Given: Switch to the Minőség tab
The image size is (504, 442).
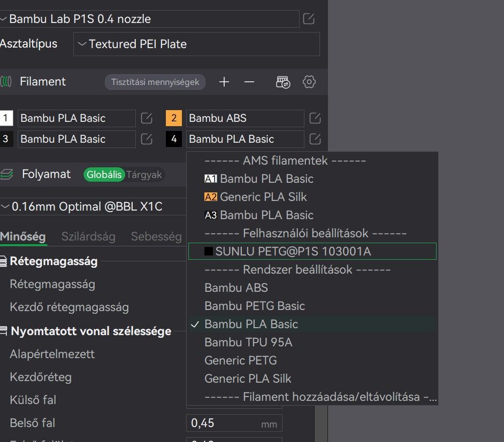Looking at the screenshot, I should [x=23, y=237].
